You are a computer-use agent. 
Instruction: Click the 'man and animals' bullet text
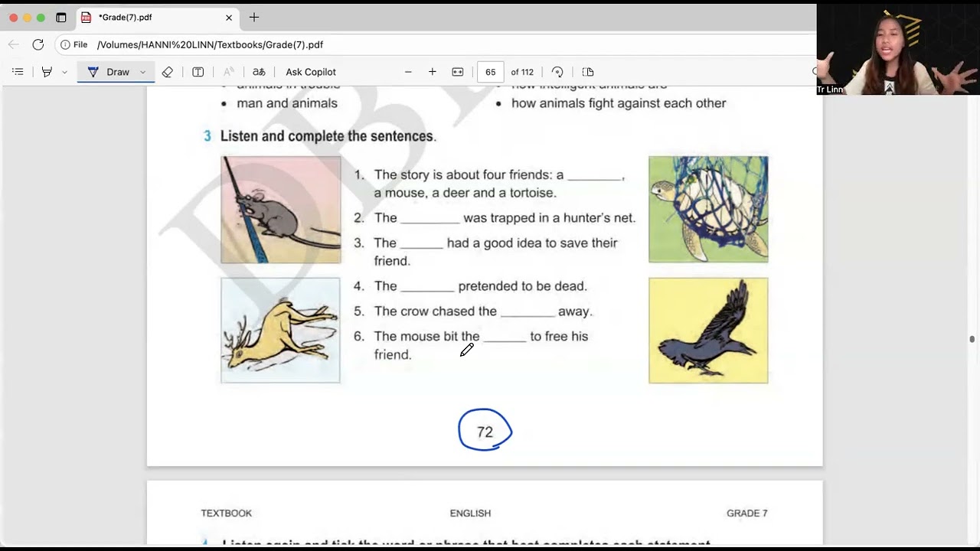pos(287,103)
